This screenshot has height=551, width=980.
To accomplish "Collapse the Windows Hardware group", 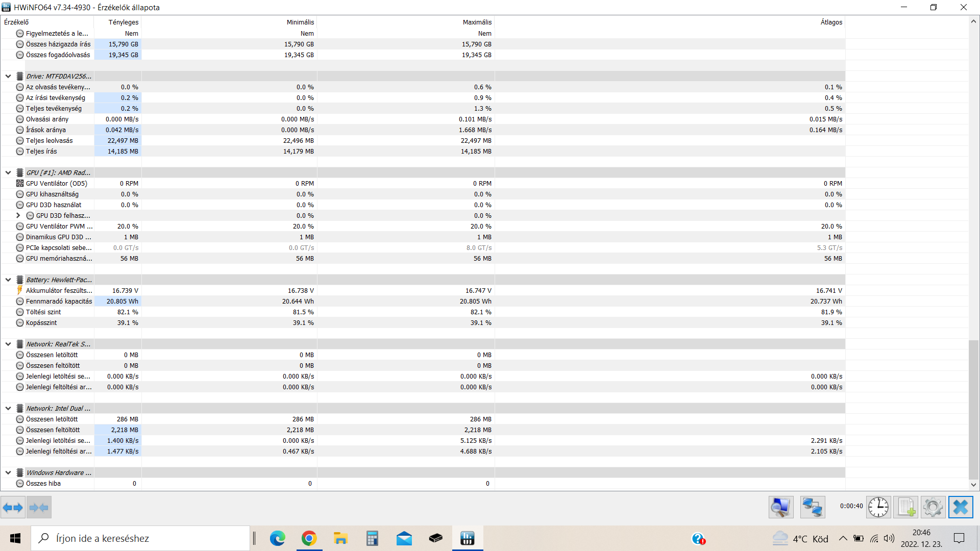I will pyautogui.click(x=8, y=472).
